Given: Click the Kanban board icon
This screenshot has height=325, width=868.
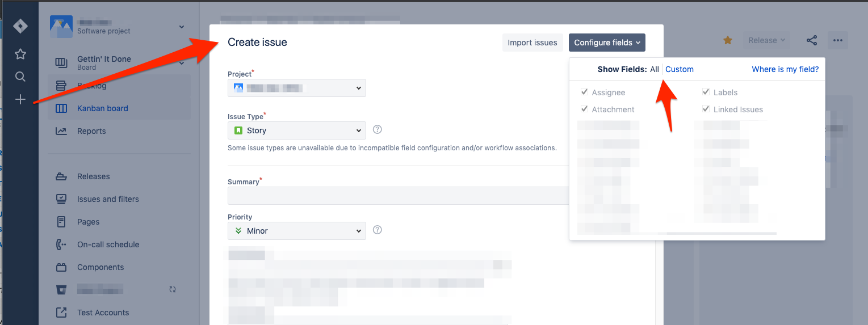Looking at the screenshot, I should [61, 108].
